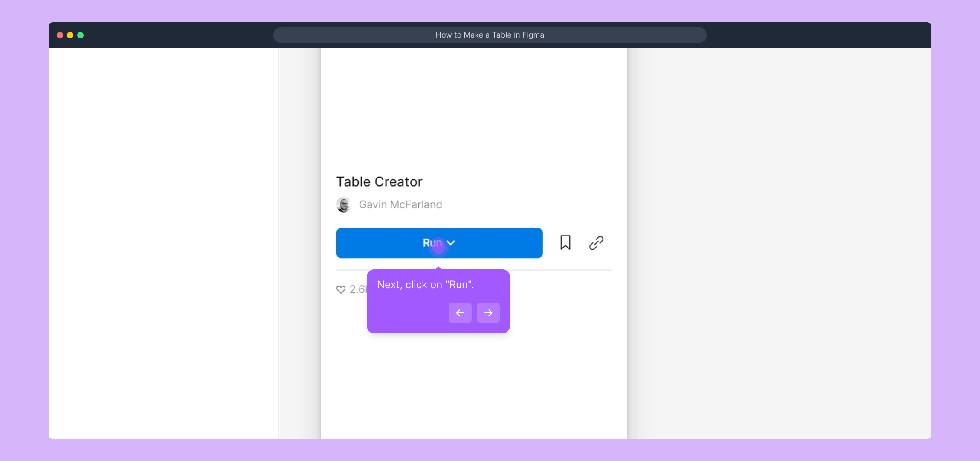Like the plugin with the heart icon
980x461 pixels.
341,289
